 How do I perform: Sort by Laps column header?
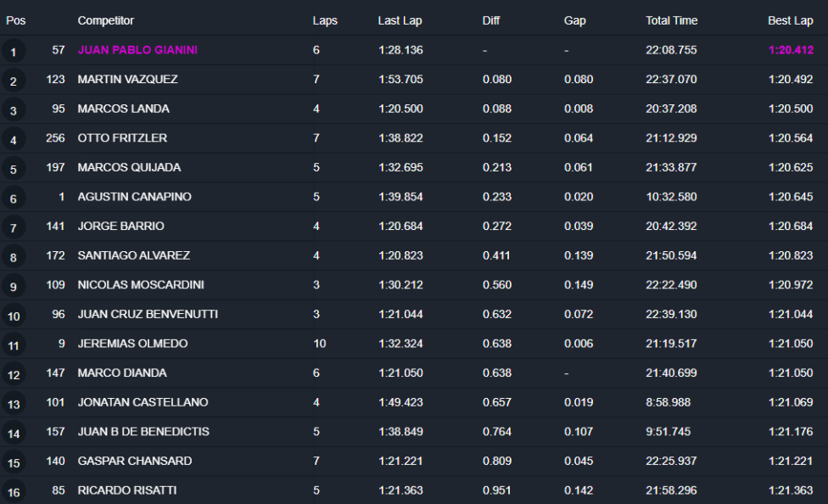tap(325, 20)
